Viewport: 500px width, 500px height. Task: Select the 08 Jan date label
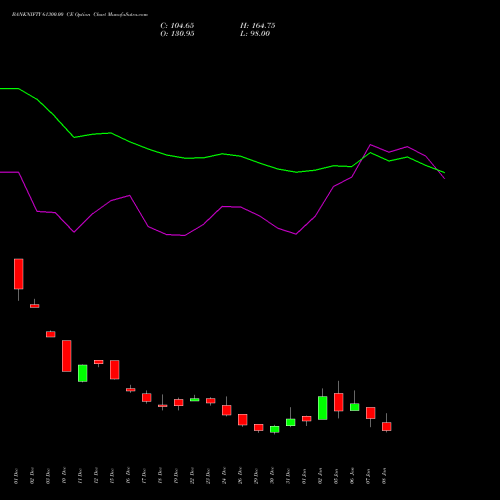(384, 476)
